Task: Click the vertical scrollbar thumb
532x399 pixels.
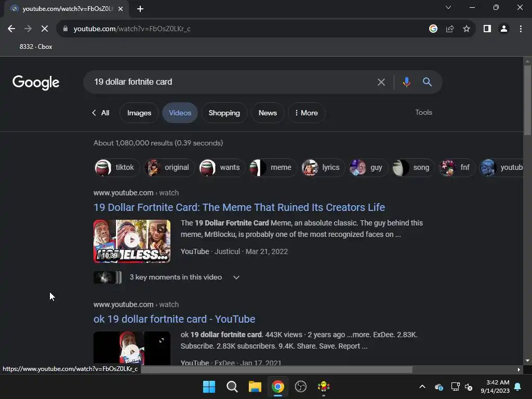Action: [527, 100]
